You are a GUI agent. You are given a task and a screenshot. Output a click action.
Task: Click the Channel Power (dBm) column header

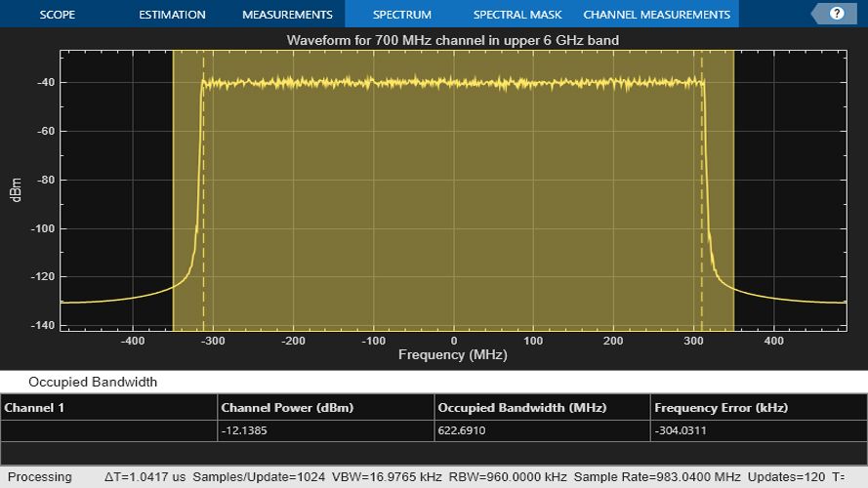[x=287, y=407]
